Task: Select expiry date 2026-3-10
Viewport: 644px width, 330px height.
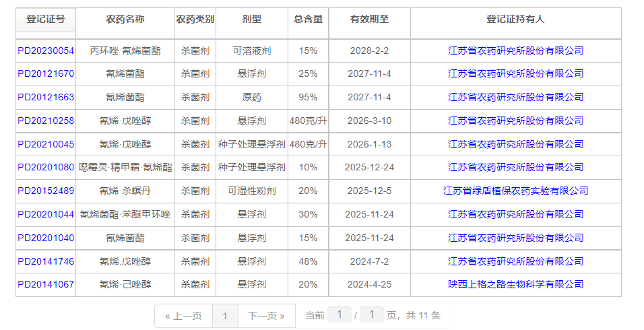Action: [370, 121]
